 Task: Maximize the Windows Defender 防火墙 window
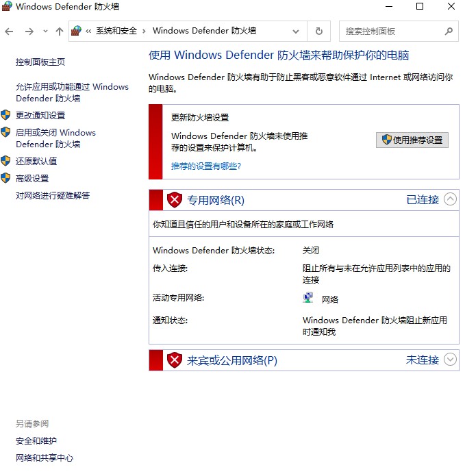420,6
